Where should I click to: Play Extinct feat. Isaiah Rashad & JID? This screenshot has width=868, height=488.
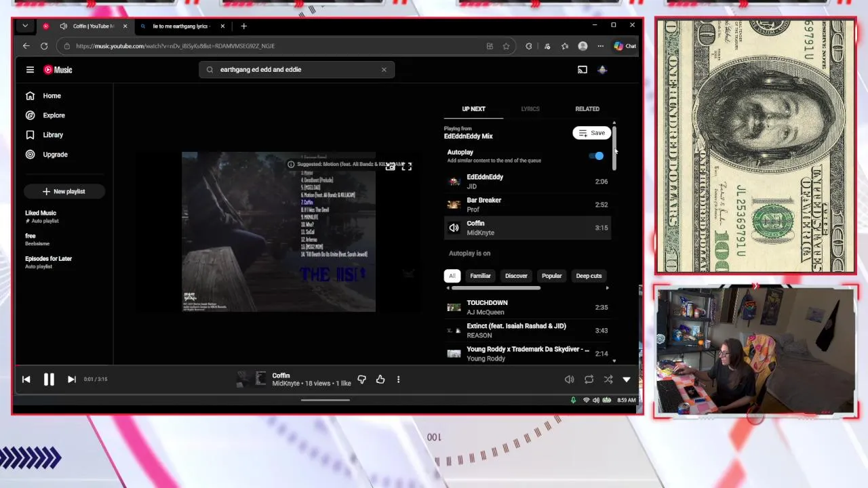(528, 331)
